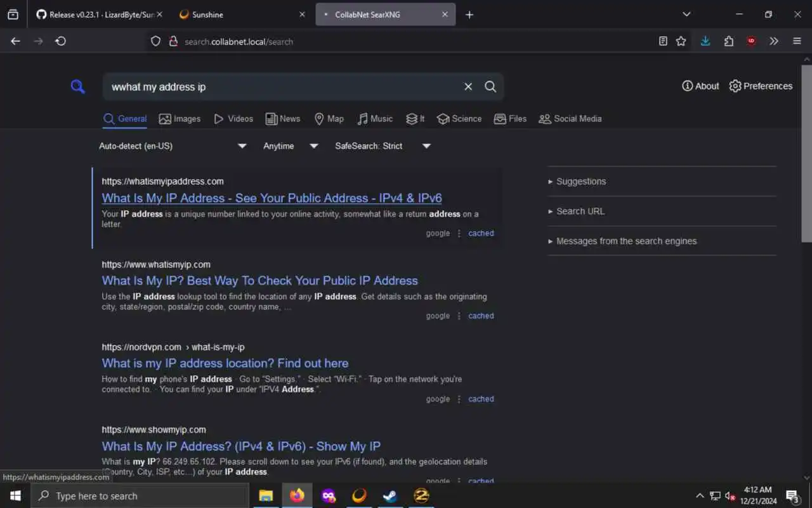812x508 pixels.
Task: Open result options dots for nordvpn.com
Action: [459, 399]
